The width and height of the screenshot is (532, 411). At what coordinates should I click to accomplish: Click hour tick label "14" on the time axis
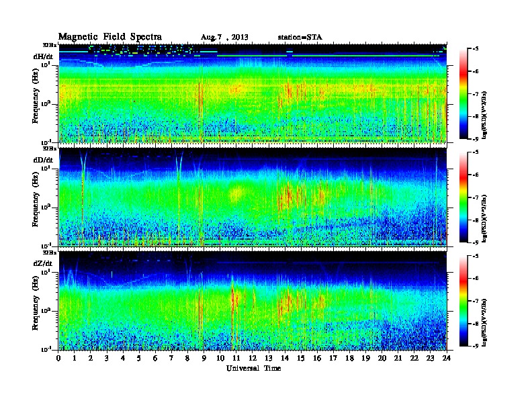coord(285,358)
